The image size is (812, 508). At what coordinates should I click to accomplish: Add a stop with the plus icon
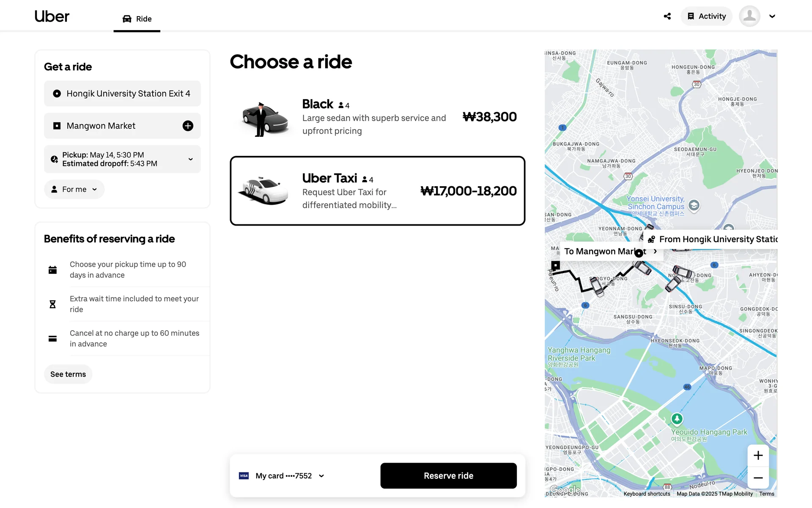click(188, 126)
